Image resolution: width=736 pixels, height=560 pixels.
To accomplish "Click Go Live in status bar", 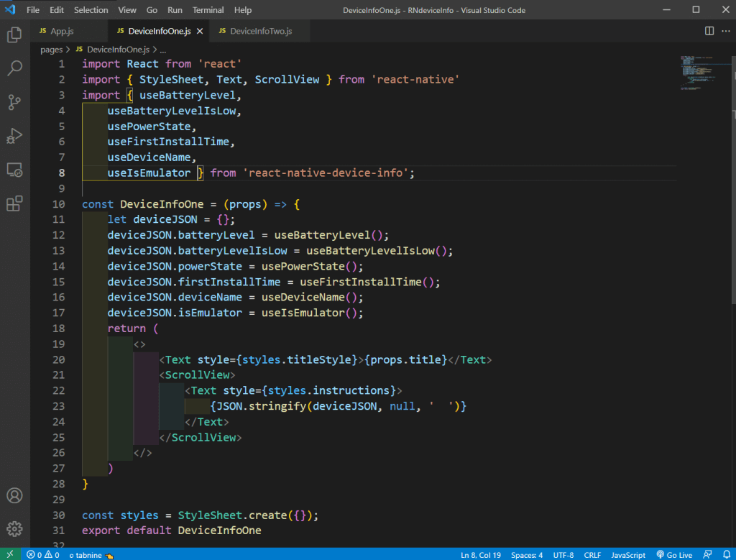I will click(x=673, y=555).
